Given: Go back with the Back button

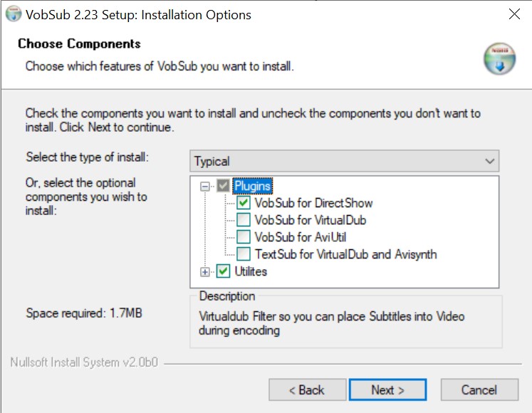Looking at the screenshot, I should click(308, 390).
